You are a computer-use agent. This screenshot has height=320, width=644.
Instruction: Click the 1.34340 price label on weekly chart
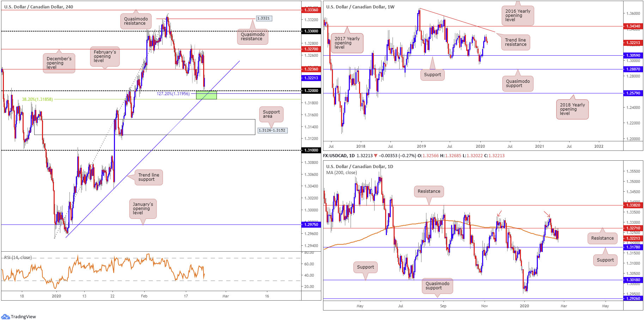(x=633, y=26)
